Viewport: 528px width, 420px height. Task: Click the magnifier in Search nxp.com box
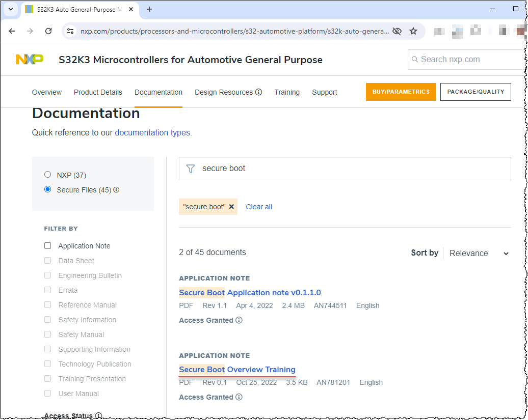coord(416,59)
